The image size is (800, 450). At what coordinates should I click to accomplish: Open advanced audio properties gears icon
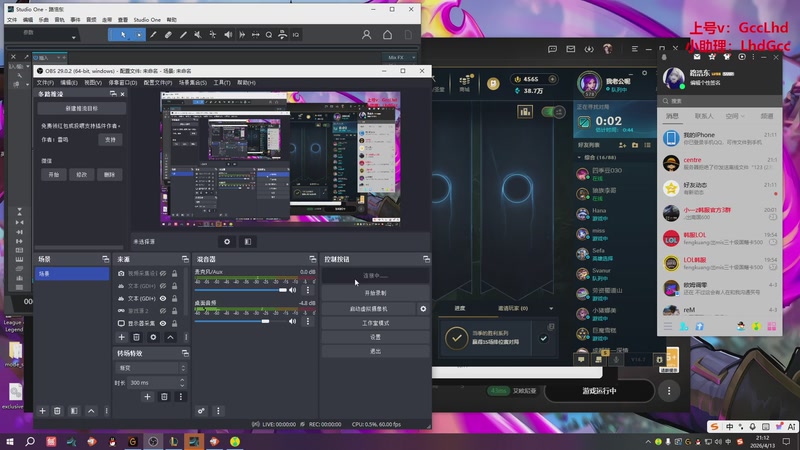coord(201,410)
